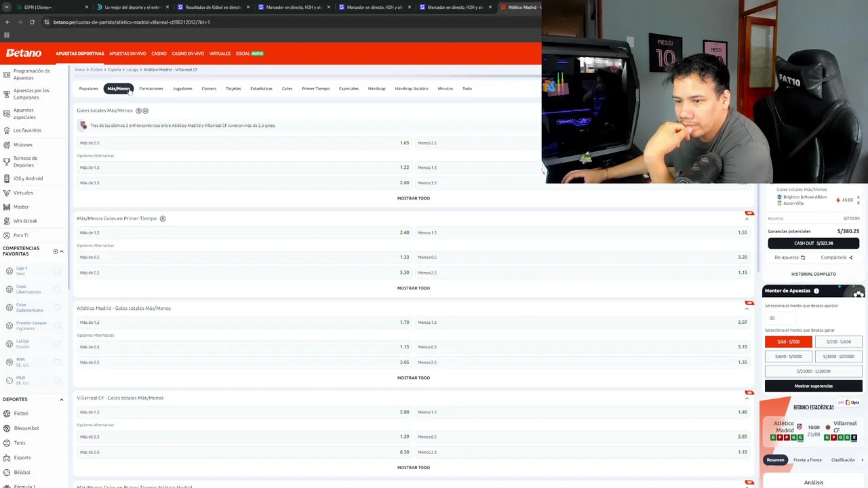Add competition with Competencias Favoritas plus icon
Screen dimensions: 868x488
(56, 251)
